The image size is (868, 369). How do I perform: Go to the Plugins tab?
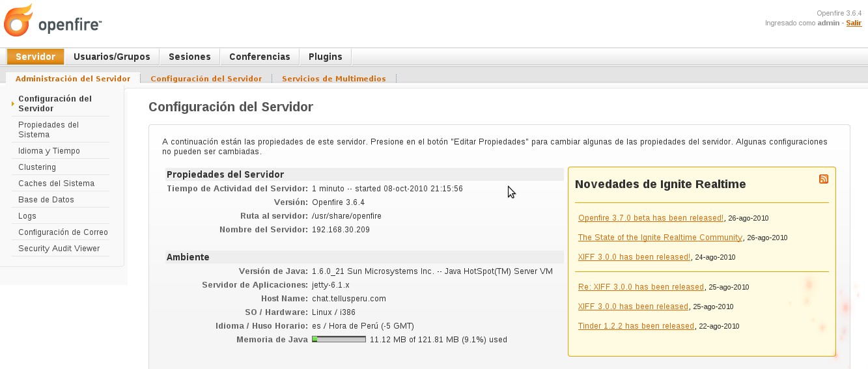click(326, 57)
